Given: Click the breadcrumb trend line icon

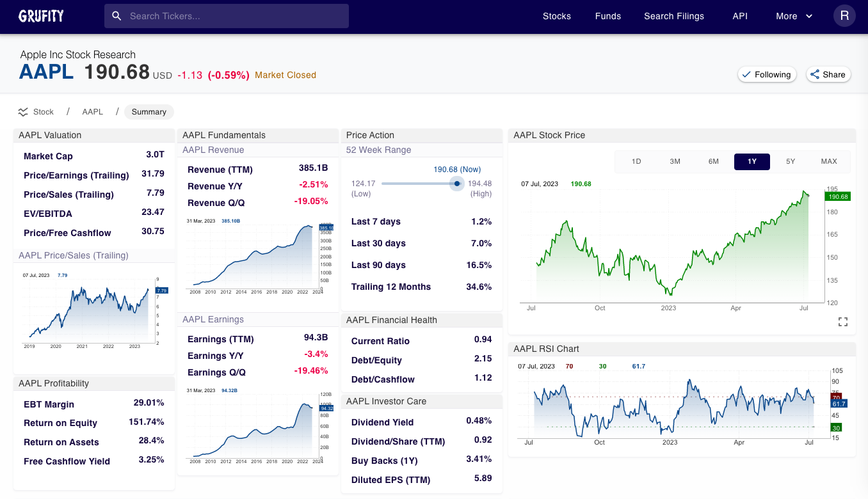Looking at the screenshot, I should click(23, 112).
